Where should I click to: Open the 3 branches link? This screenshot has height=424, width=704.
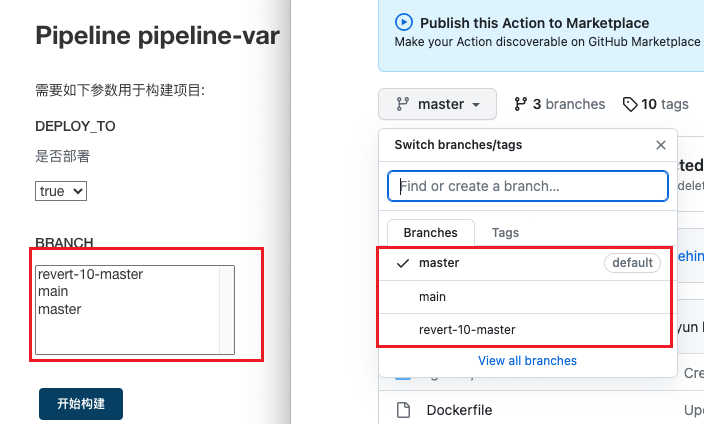[559, 104]
